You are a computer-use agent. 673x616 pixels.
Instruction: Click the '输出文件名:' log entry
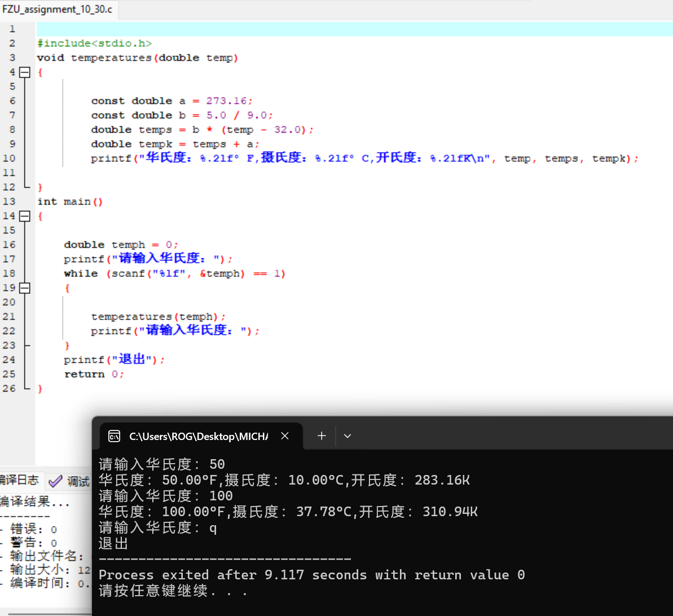[47, 556]
